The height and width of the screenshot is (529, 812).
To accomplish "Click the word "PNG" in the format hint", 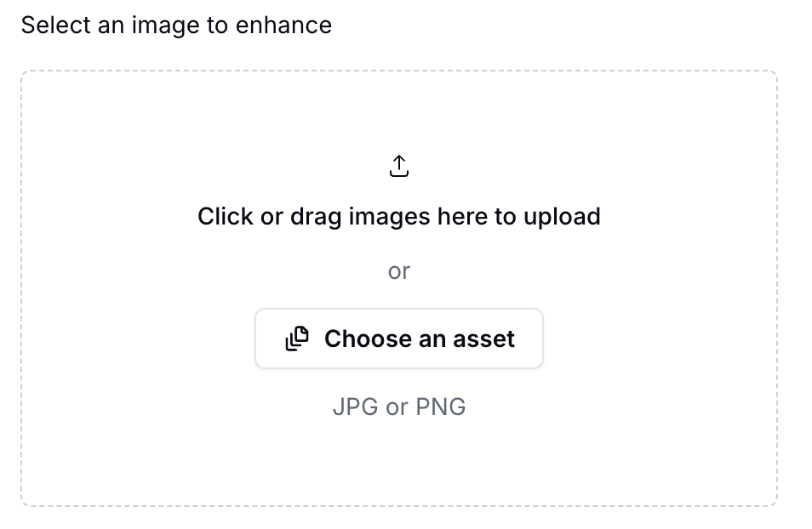I will [x=440, y=407].
